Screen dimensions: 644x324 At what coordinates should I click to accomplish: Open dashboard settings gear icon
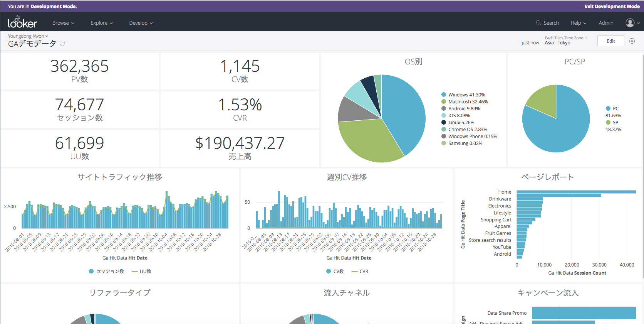point(632,41)
